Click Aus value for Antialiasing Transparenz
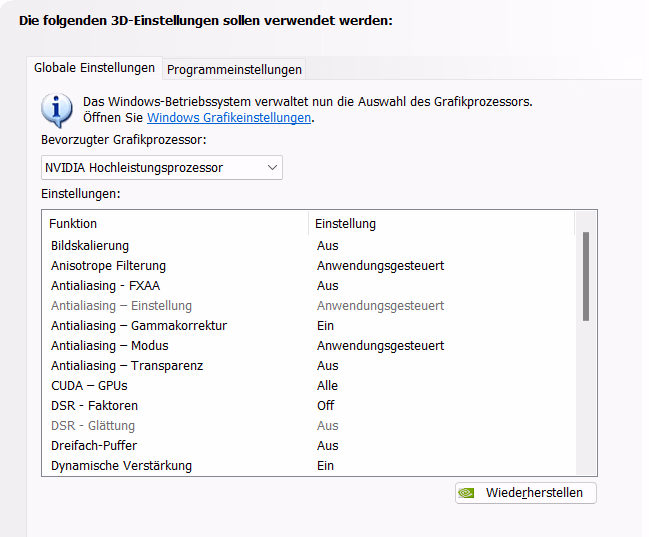649x537 pixels. (x=328, y=366)
